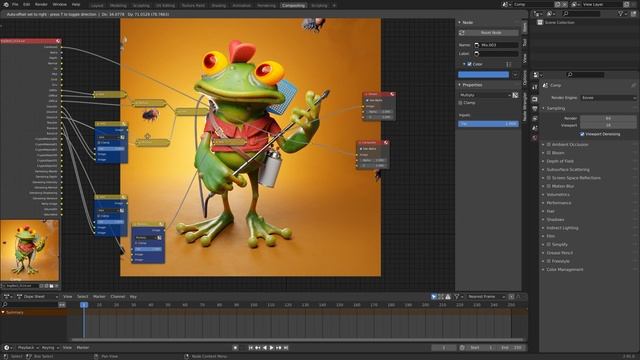Click the empty node Label field
The width and height of the screenshot is (640, 360).
pos(496,53)
